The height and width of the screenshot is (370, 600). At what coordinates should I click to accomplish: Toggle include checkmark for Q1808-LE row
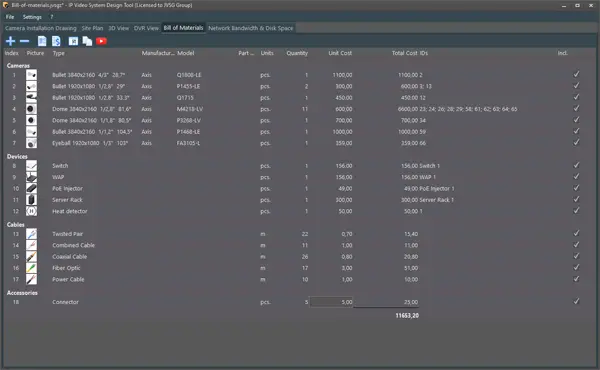pos(576,74)
